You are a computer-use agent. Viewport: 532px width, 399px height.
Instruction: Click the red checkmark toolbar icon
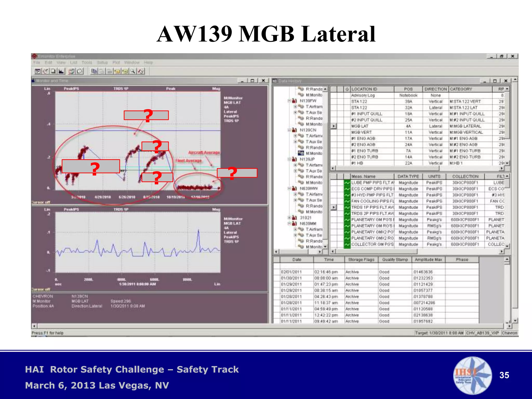point(141,71)
